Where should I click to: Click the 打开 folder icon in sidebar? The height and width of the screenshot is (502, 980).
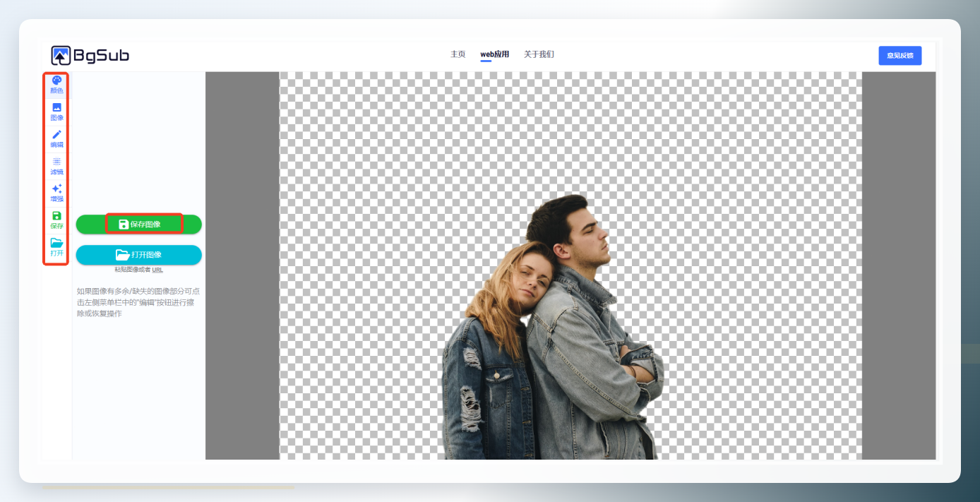click(56, 247)
